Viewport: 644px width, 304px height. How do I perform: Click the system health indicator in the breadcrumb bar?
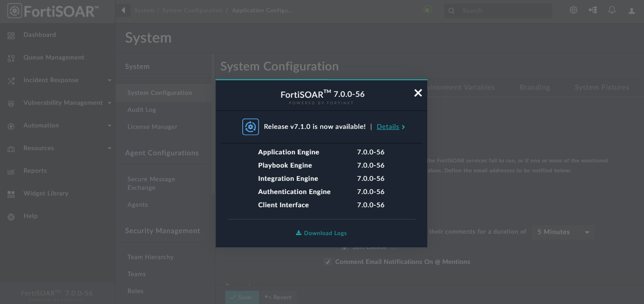pos(427,9)
